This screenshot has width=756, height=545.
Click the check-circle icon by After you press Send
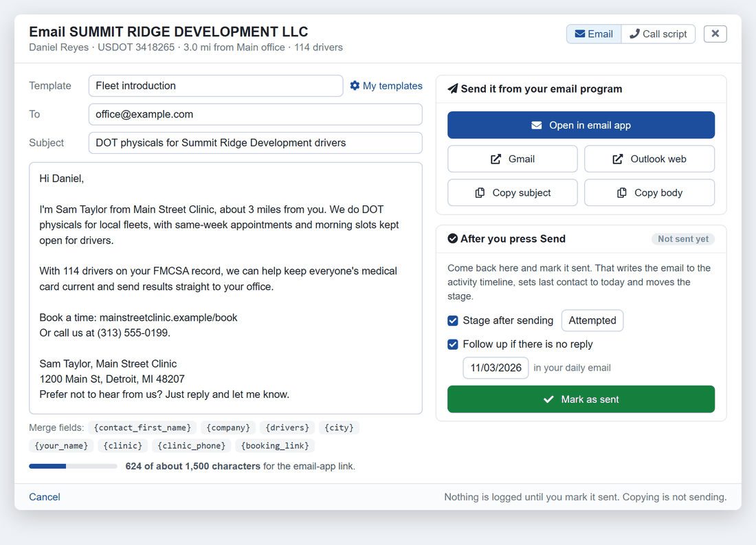[452, 238]
